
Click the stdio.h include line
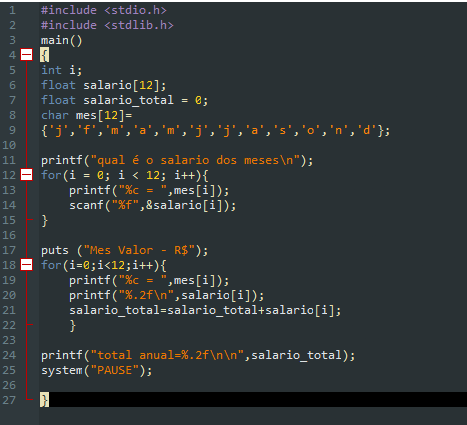(x=104, y=10)
